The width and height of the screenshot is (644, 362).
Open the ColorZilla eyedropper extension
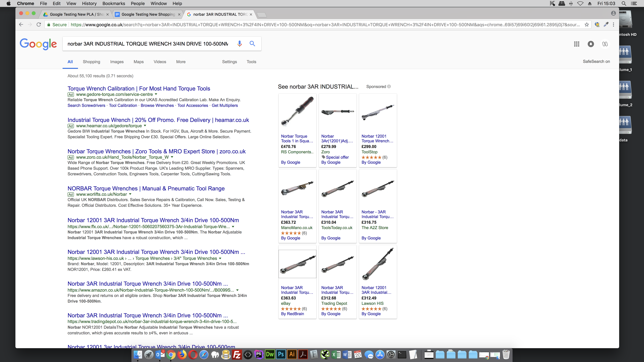pyautogui.click(x=606, y=25)
